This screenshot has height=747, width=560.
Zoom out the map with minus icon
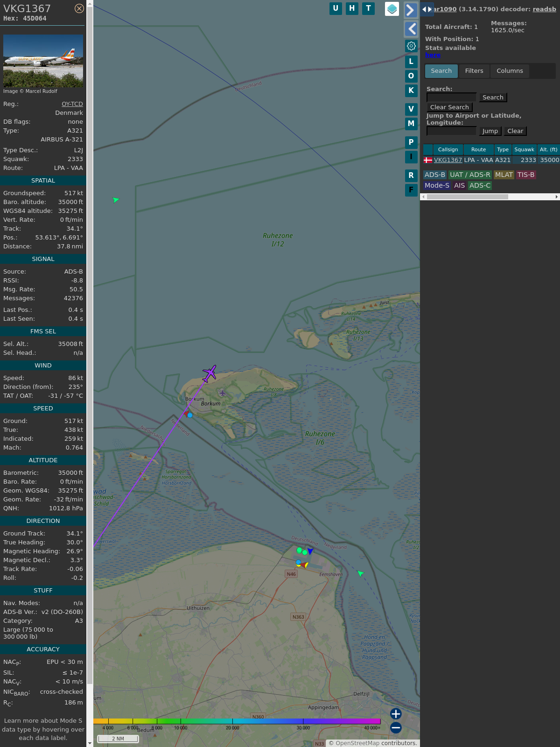[x=396, y=727]
